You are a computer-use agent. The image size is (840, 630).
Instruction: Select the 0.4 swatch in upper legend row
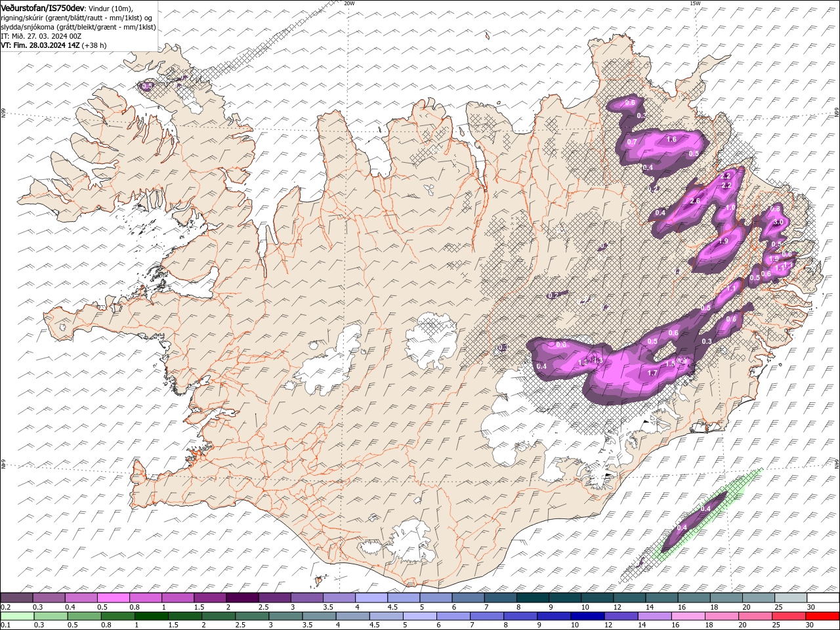(81, 598)
